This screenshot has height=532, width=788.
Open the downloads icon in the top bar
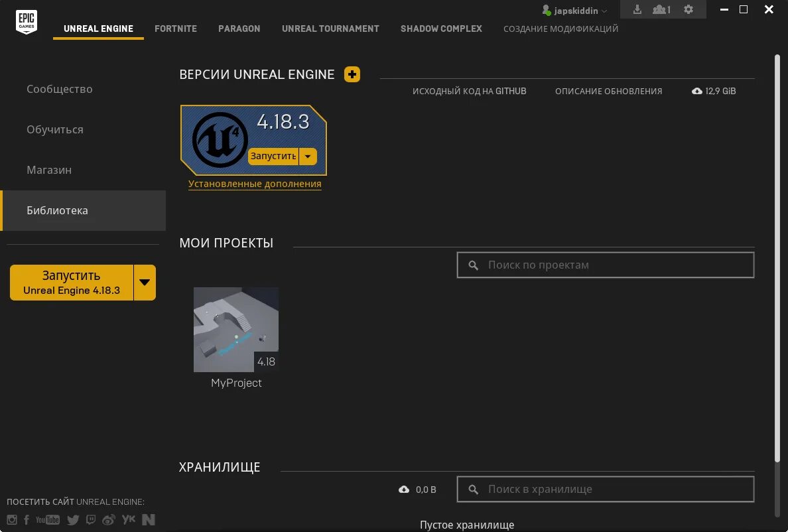[x=637, y=9]
